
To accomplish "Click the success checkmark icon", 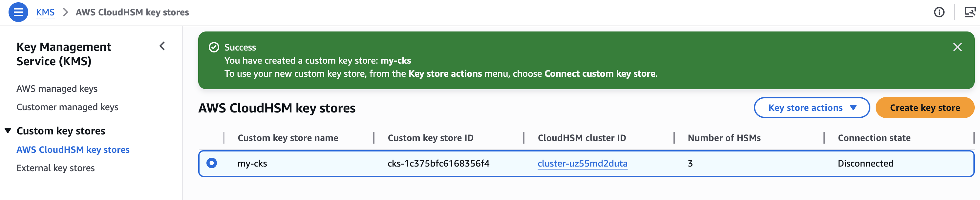I will [x=214, y=47].
